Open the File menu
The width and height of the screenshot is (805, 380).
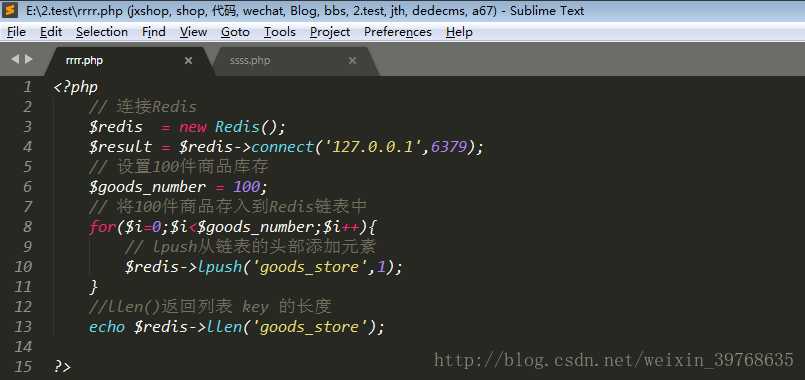click(16, 32)
